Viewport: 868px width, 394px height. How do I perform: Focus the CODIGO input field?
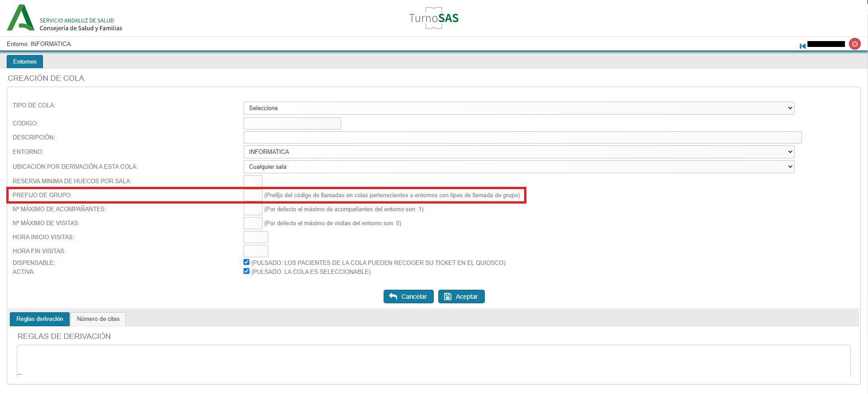[x=292, y=123]
